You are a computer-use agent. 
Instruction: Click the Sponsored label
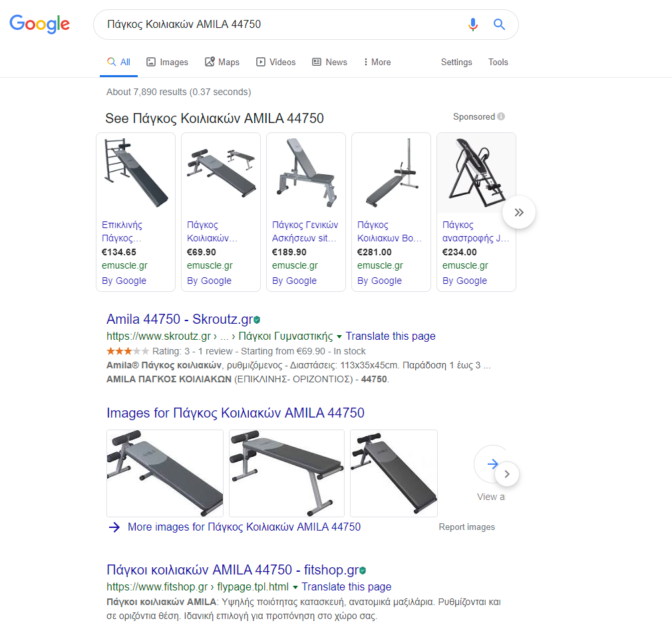point(474,116)
